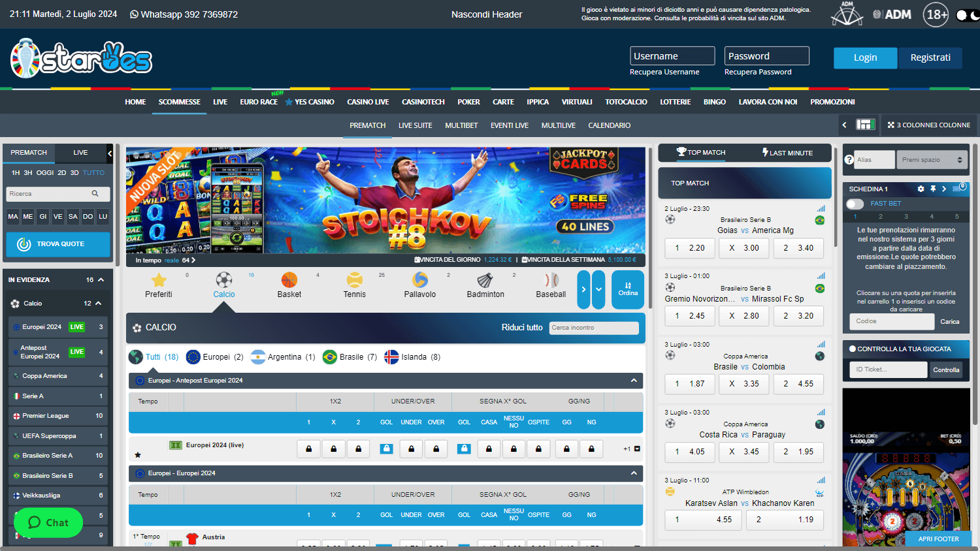
Task: Select the Baseball sport icon
Action: tap(551, 281)
